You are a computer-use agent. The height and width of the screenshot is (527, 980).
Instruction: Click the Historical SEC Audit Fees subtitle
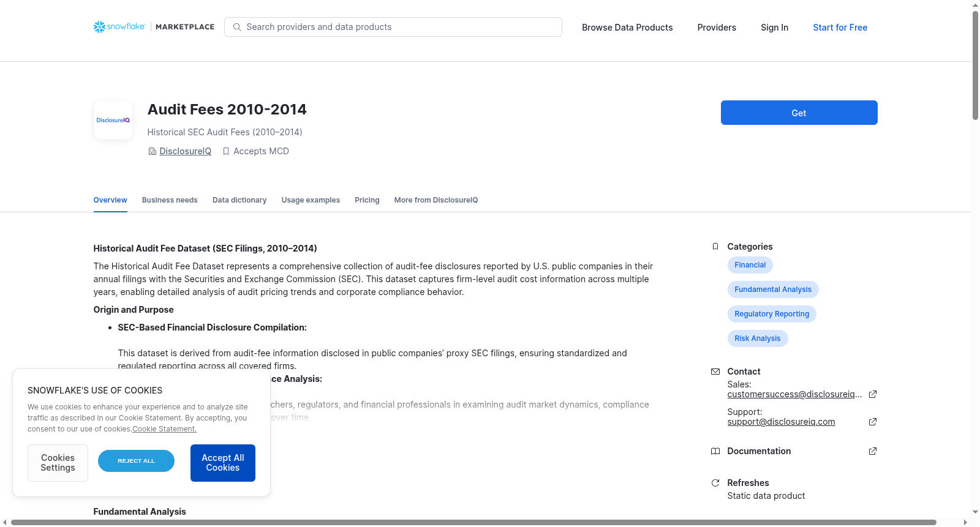pyautogui.click(x=225, y=132)
